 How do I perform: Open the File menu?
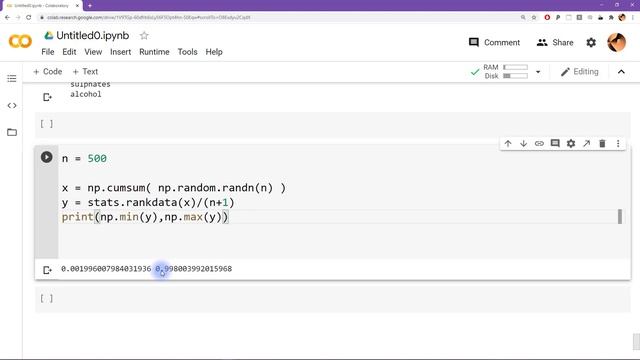coord(48,52)
